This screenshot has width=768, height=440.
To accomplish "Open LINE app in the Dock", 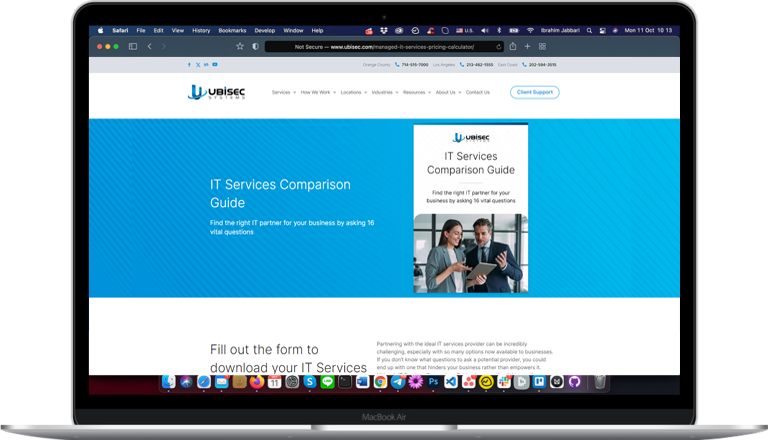I will click(x=327, y=382).
